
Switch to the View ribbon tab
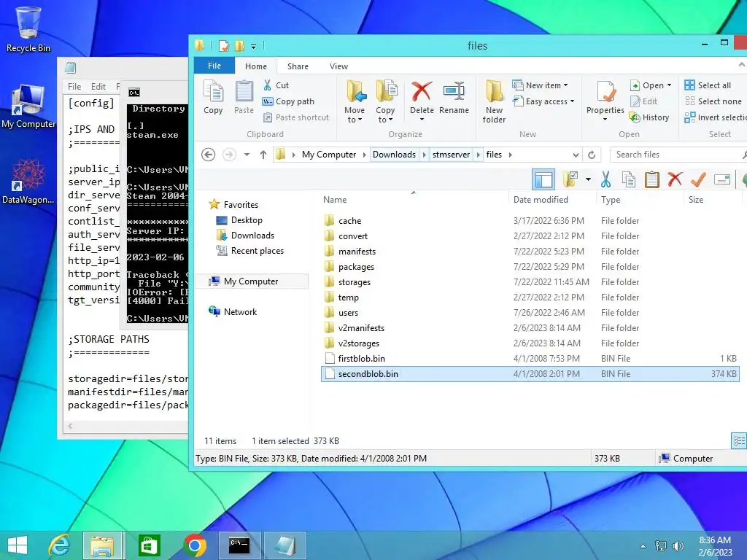click(x=338, y=66)
